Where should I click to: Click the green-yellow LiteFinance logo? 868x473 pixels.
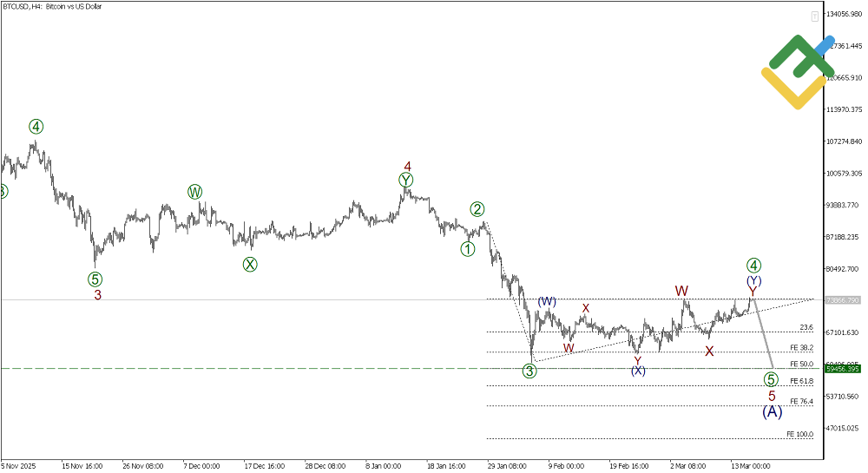(x=798, y=72)
